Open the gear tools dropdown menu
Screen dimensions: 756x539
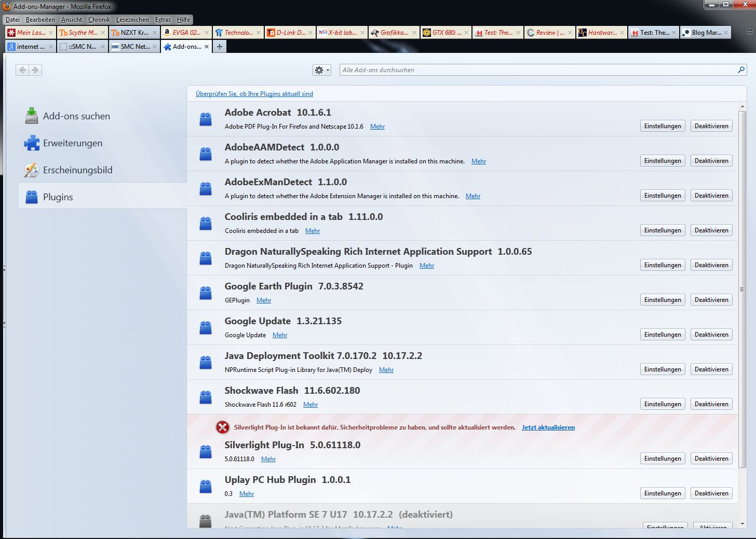321,70
